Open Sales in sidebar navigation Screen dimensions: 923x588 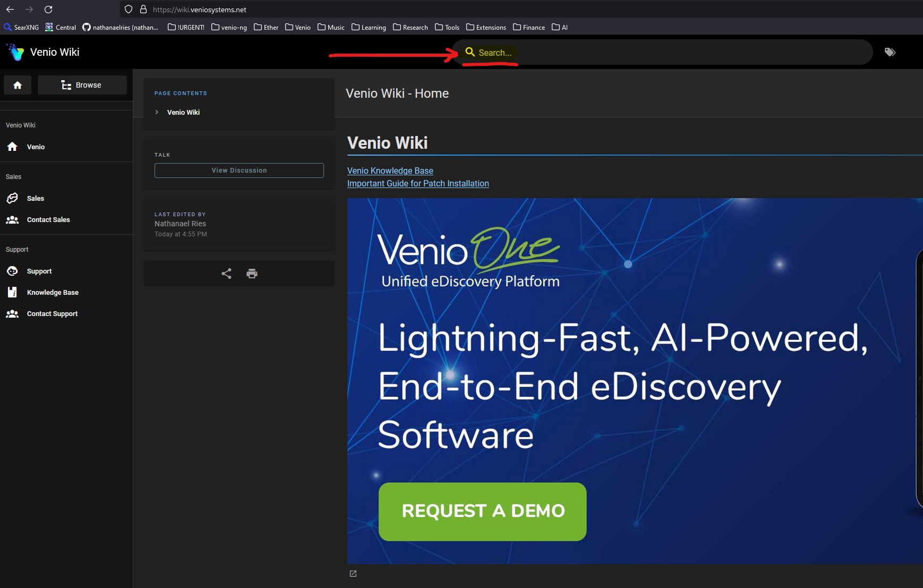66,198
